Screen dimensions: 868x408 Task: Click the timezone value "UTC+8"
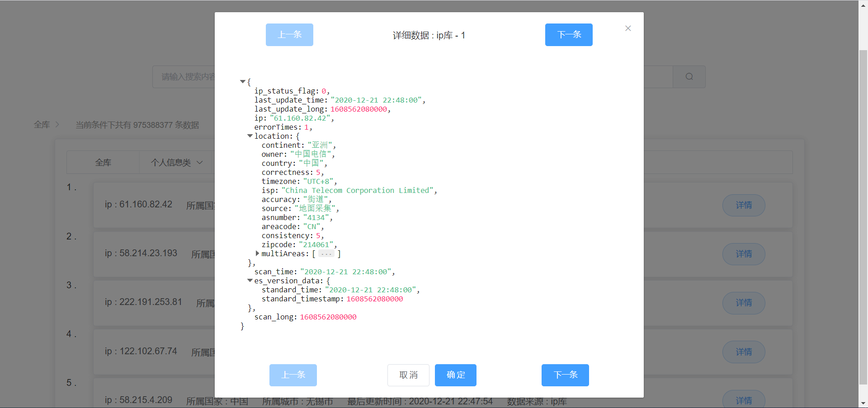click(318, 182)
